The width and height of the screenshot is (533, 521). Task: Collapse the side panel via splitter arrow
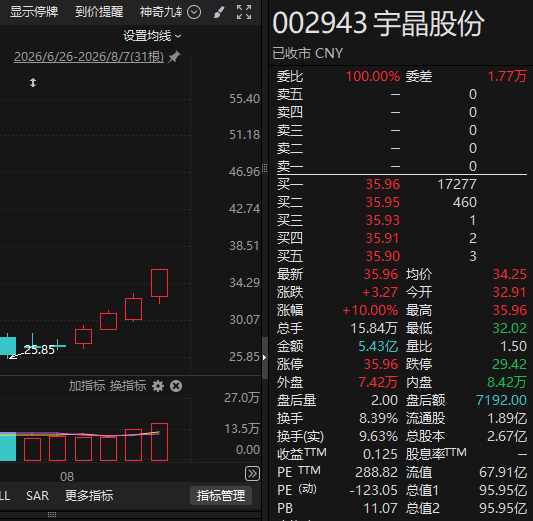(x=265, y=358)
